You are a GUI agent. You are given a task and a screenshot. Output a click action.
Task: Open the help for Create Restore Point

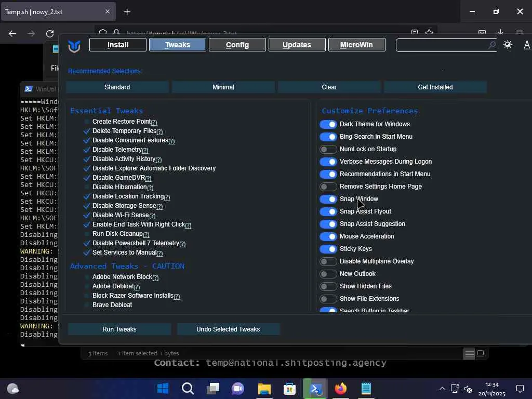154,122
